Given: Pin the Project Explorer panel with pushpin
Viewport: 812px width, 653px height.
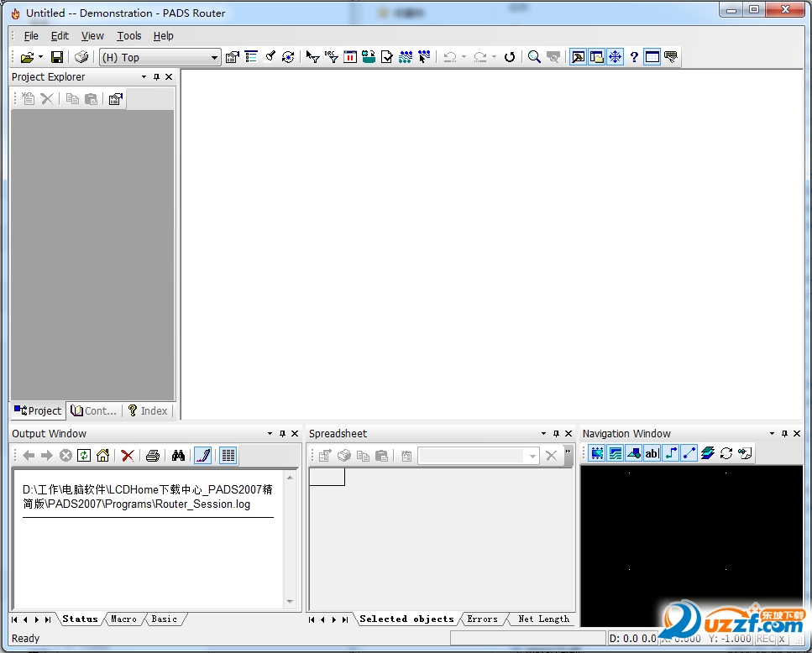Looking at the screenshot, I should 156,77.
